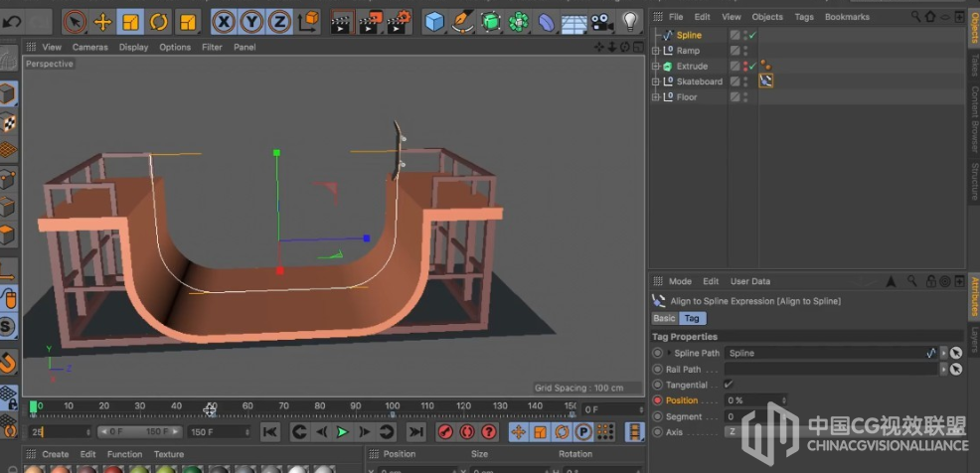
Task: Toggle Extrude visibility dots
Action: pyautogui.click(x=745, y=66)
